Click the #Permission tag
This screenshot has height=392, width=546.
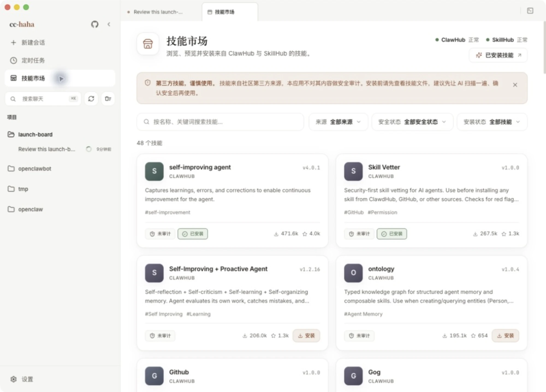tap(382, 212)
